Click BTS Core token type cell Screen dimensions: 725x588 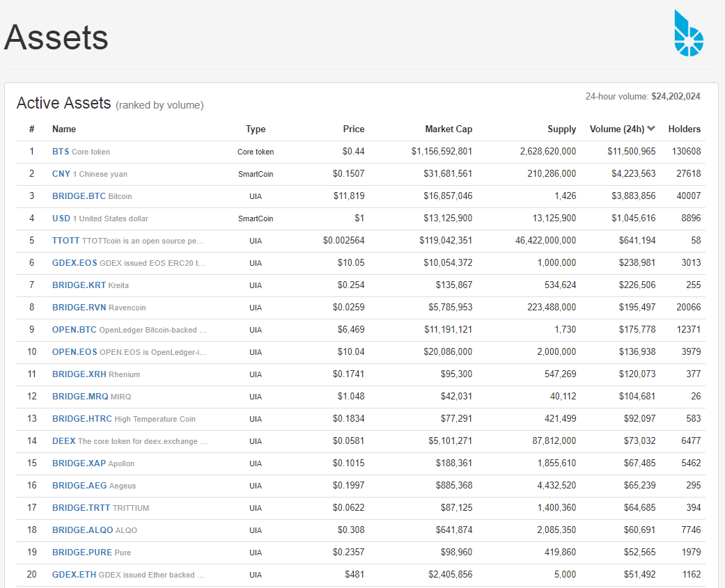255,152
